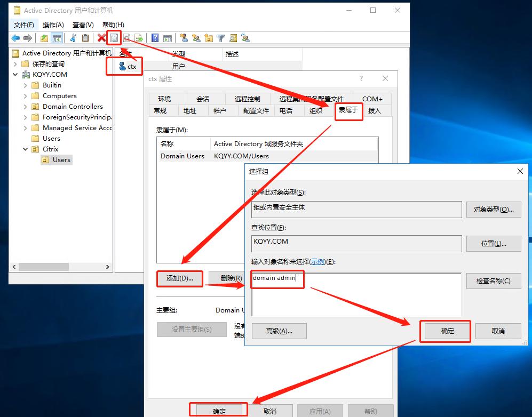The height and width of the screenshot is (417, 532).
Task: Open the 操作(A) menu
Action: tap(53, 25)
